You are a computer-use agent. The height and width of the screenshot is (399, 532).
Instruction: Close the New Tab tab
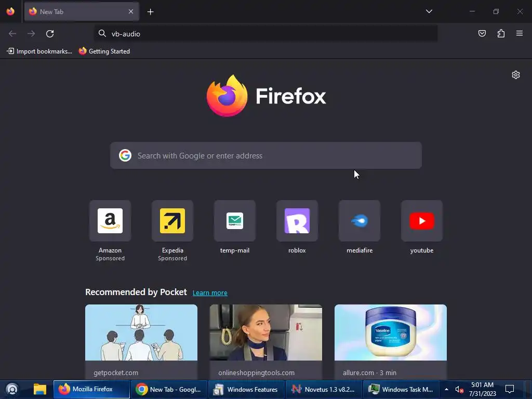[x=131, y=11]
